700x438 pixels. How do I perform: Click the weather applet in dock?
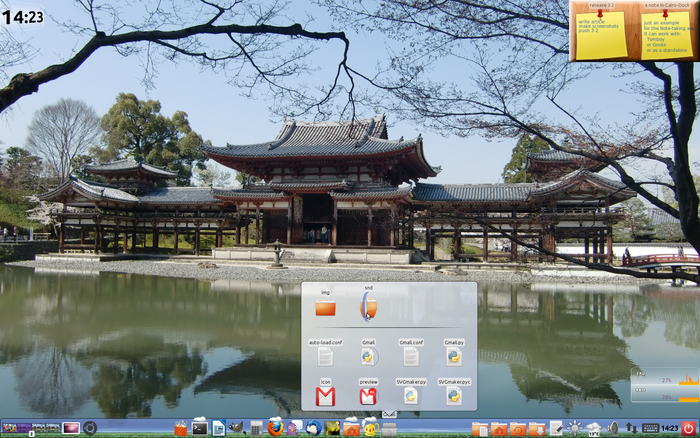point(594,428)
